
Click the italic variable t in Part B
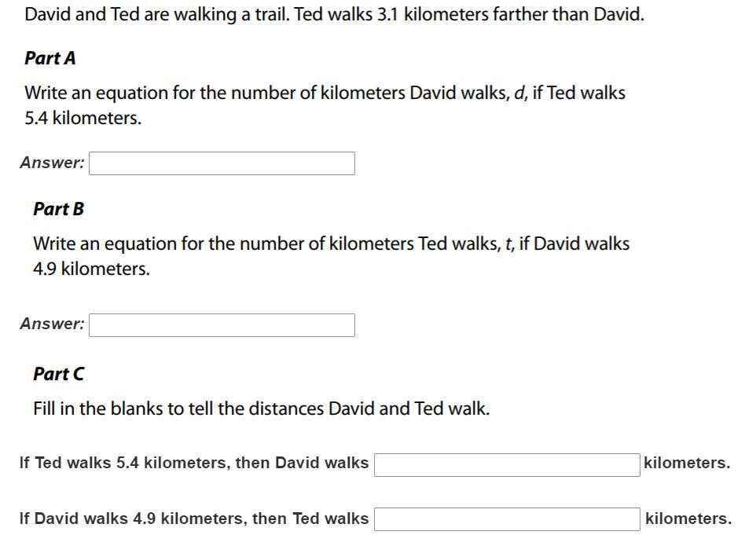coord(508,244)
